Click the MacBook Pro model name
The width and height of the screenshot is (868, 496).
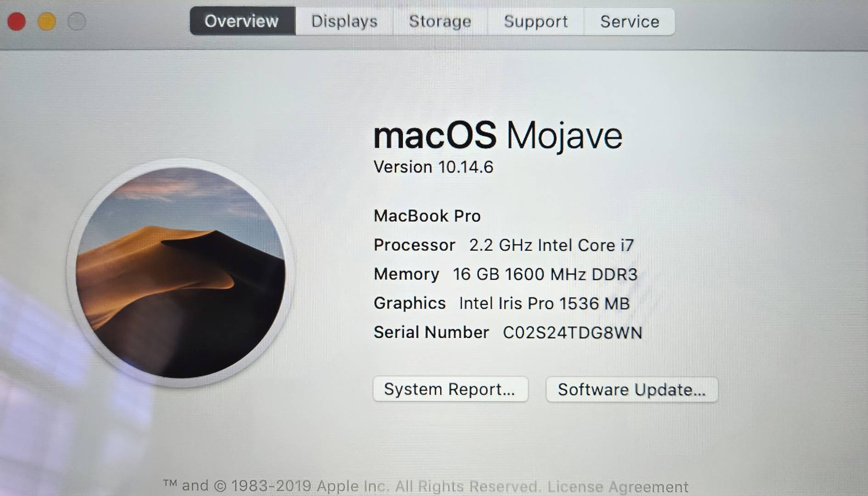(427, 216)
